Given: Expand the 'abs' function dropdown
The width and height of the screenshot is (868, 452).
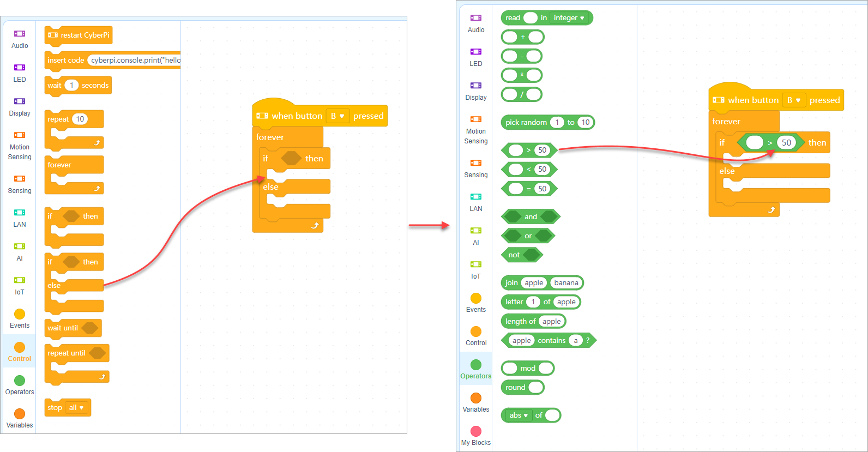Looking at the screenshot, I should click(519, 415).
